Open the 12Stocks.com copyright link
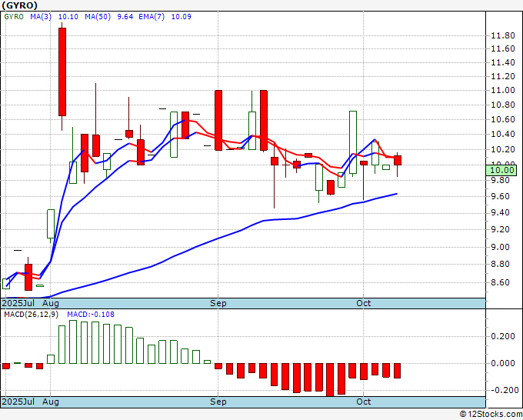 [x=491, y=415]
